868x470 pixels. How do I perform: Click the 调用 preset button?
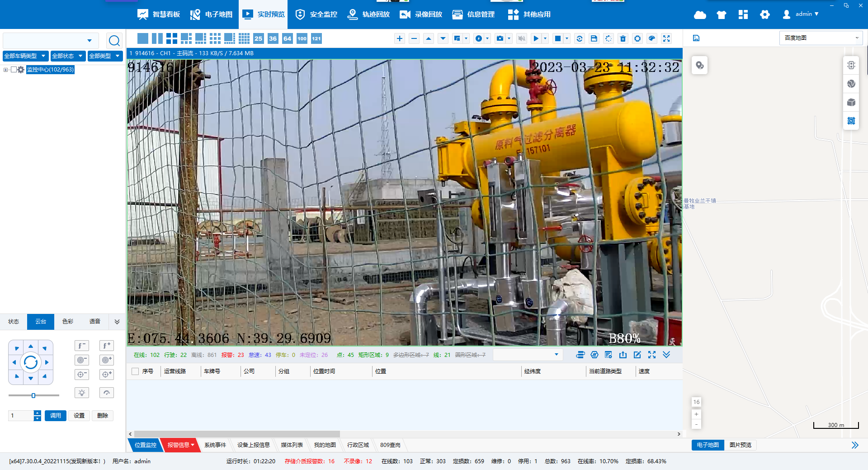[56, 416]
